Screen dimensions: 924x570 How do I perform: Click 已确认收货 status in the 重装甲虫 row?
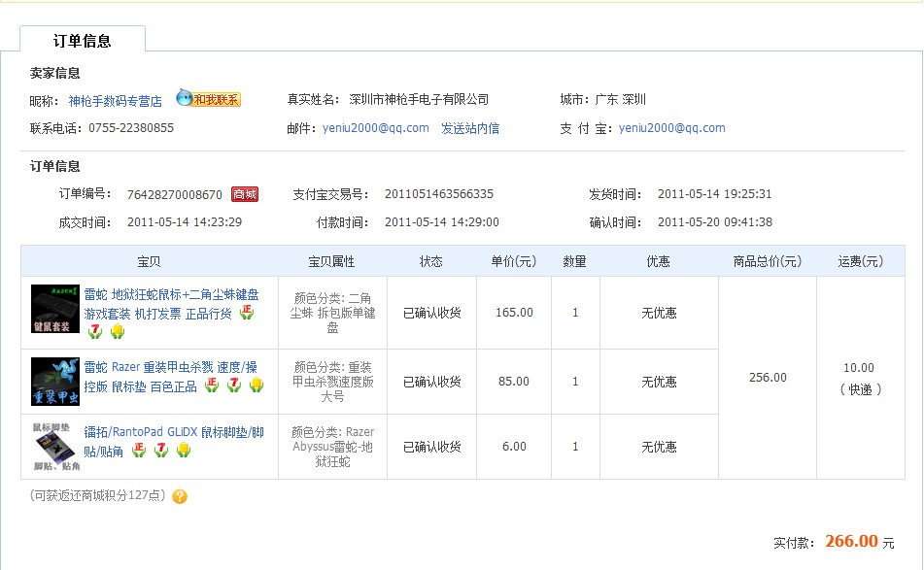[432, 383]
